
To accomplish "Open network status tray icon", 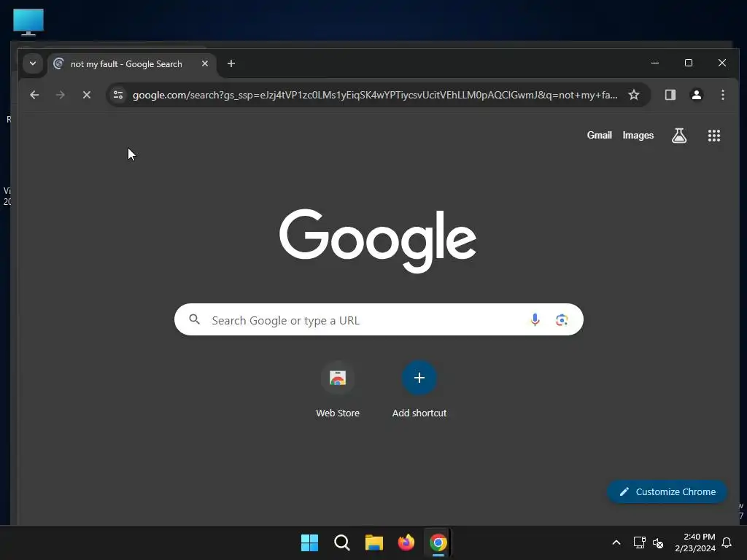I will tap(639, 542).
